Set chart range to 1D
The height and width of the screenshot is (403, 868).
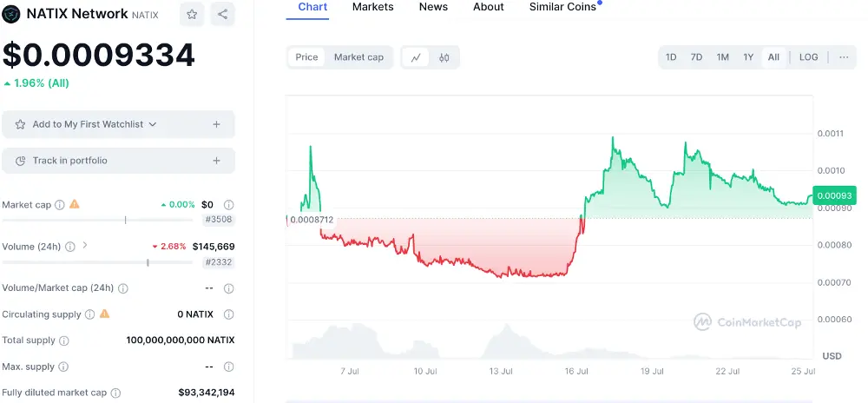click(x=671, y=57)
